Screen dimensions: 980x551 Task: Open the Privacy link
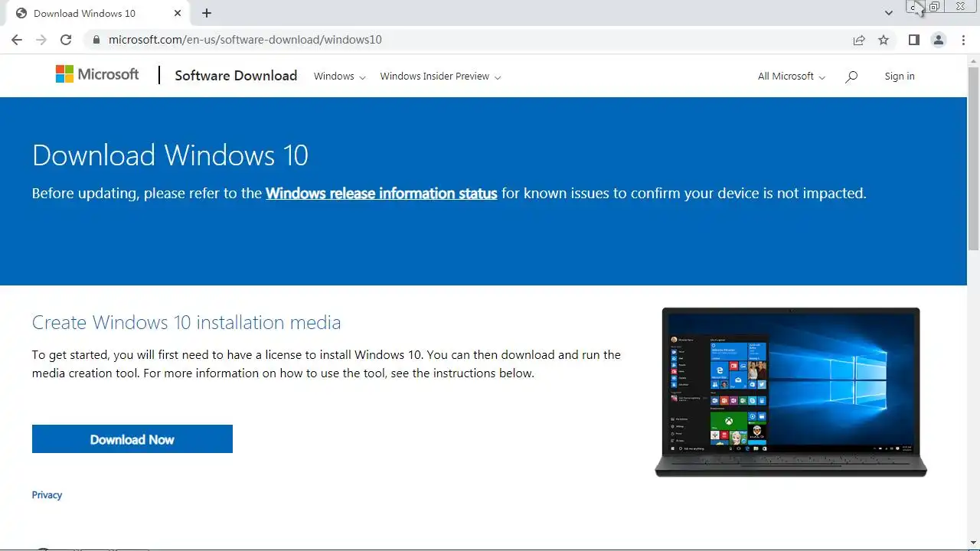coord(47,495)
